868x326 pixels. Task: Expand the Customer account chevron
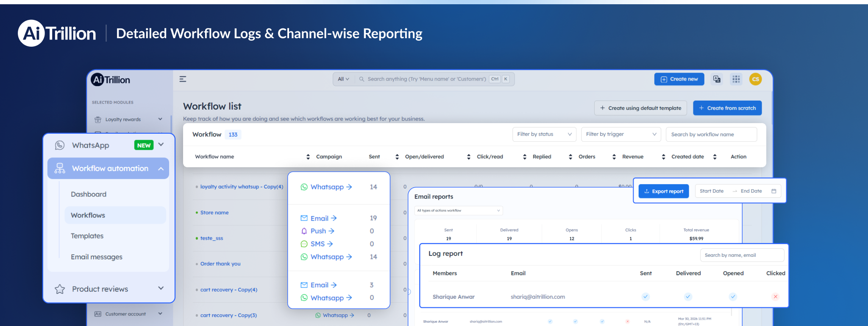pyautogui.click(x=160, y=314)
